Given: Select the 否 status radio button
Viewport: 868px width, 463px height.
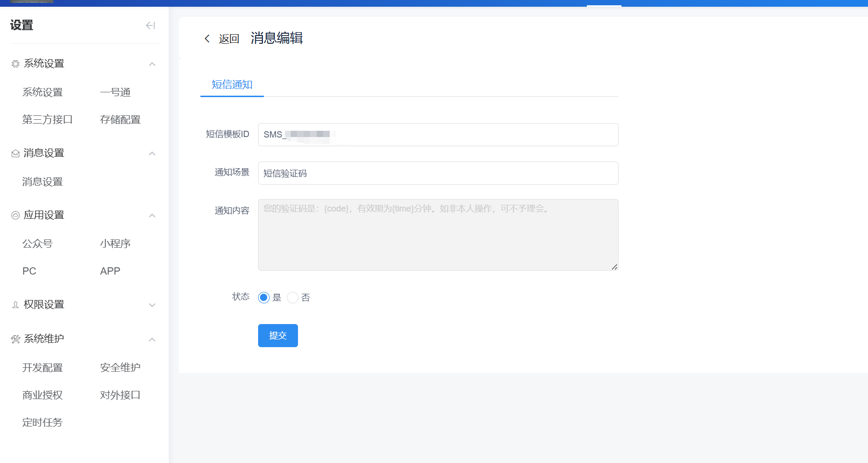Looking at the screenshot, I should point(293,298).
